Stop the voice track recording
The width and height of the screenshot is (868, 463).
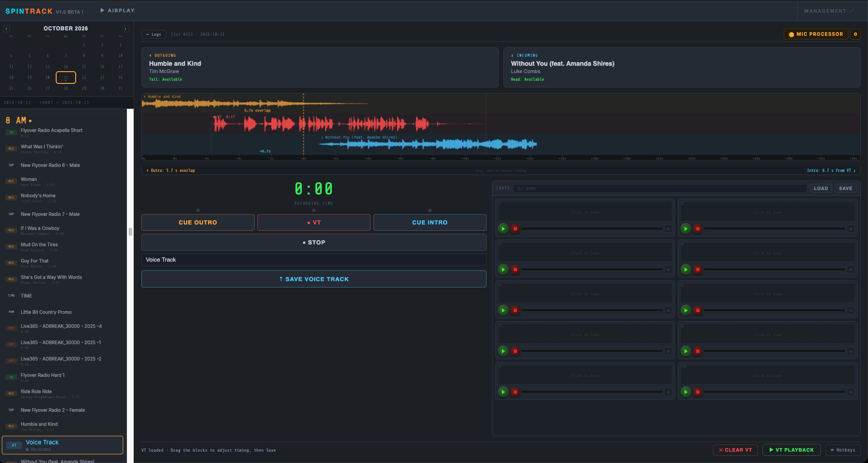[x=314, y=243]
